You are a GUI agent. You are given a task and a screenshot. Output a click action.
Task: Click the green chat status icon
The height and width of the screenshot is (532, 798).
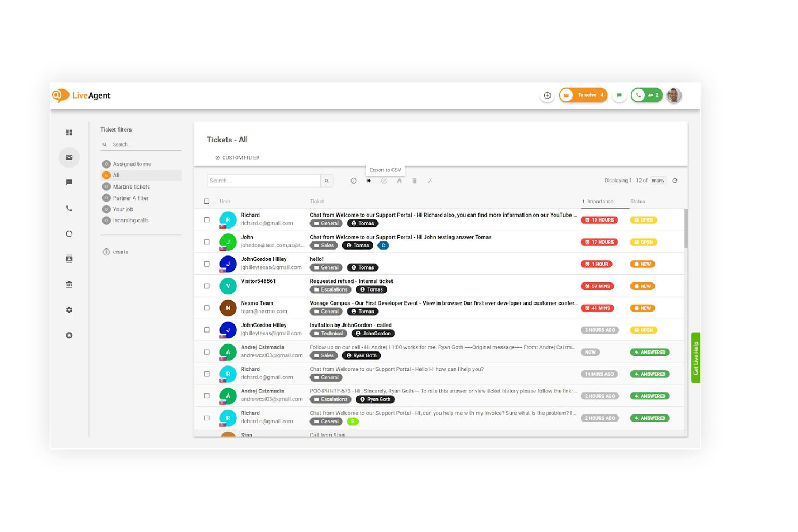(619, 95)
